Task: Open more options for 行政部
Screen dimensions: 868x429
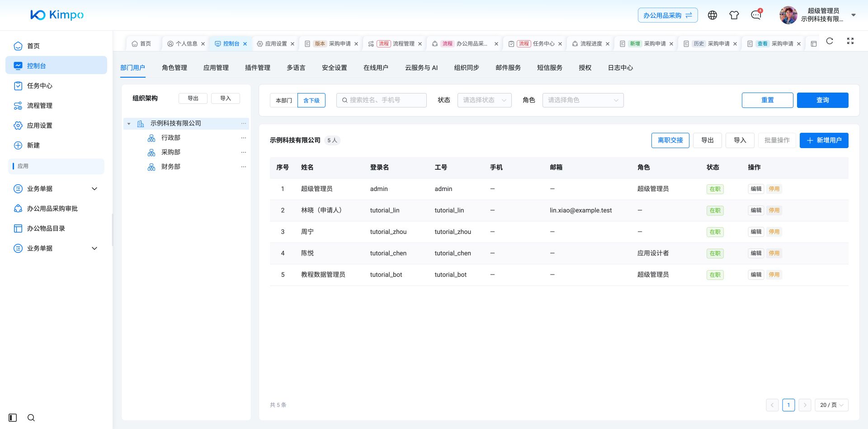Action: (244, 138)
